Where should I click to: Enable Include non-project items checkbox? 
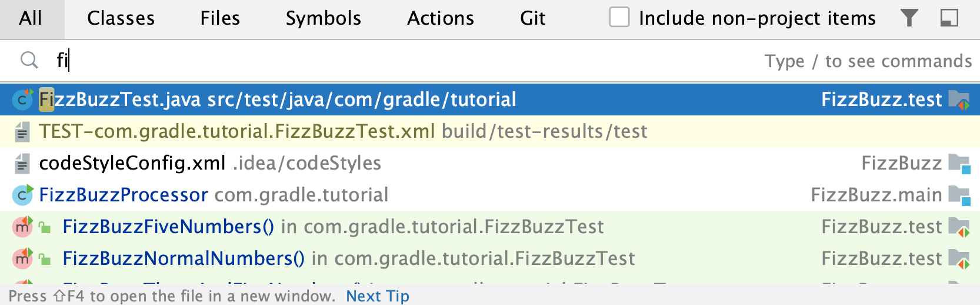click(619, 17)
